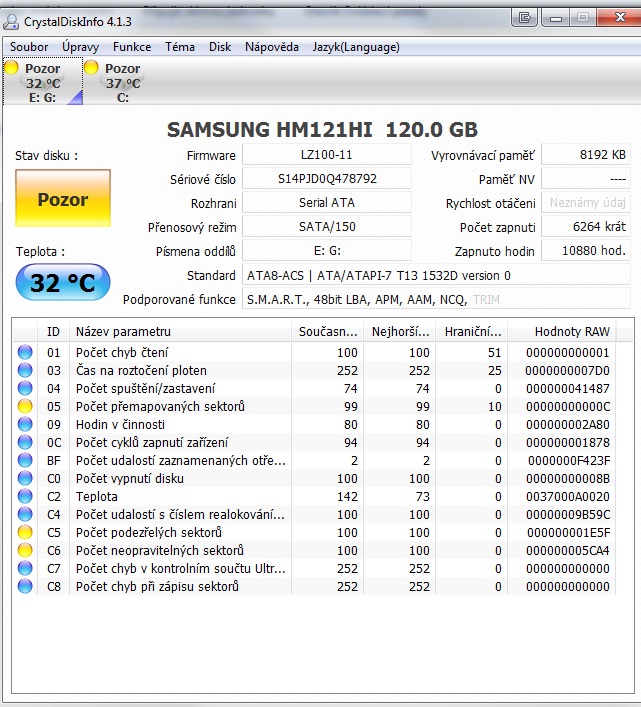Screen dimensions: 641x707
Task: Click the yellow status circle on C: tab
Action: (x=91, y=68)
